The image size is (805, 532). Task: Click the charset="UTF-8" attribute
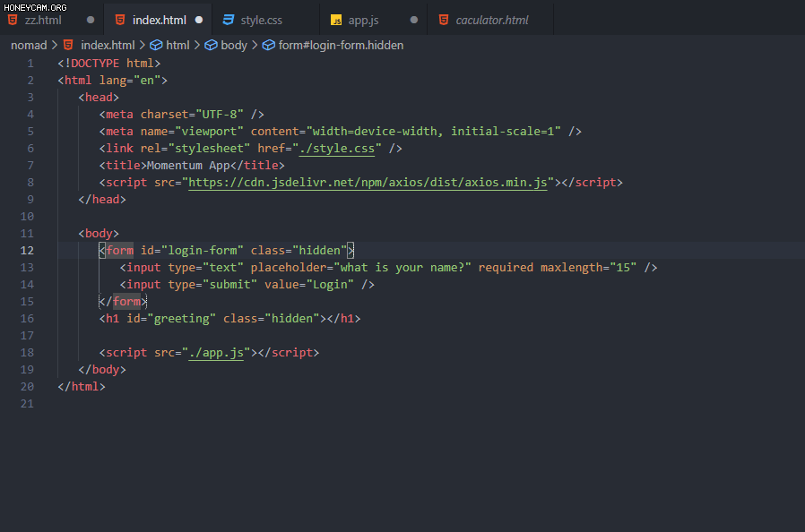tap(192, 115)
